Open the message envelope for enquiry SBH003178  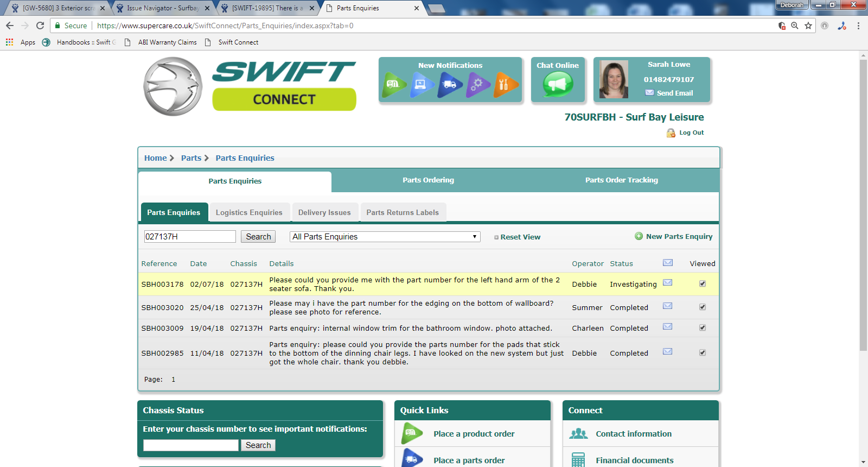(x=668, y=282)
